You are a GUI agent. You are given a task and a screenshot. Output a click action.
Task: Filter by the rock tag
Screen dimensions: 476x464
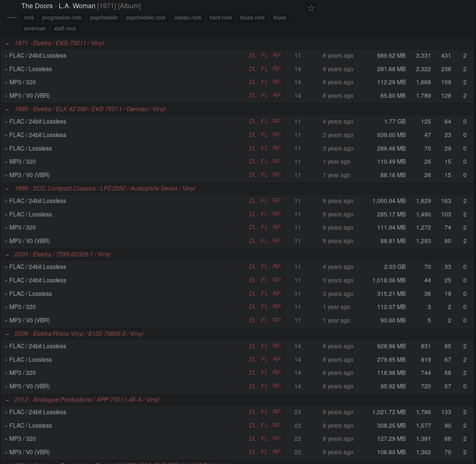coord(29,18)
